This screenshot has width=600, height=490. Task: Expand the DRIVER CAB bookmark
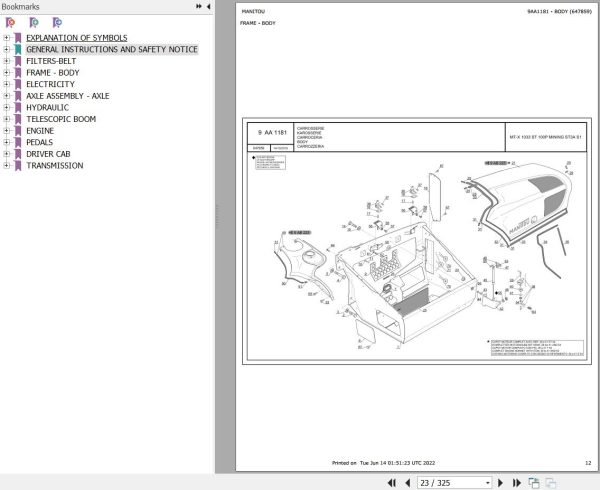(6, 154)
